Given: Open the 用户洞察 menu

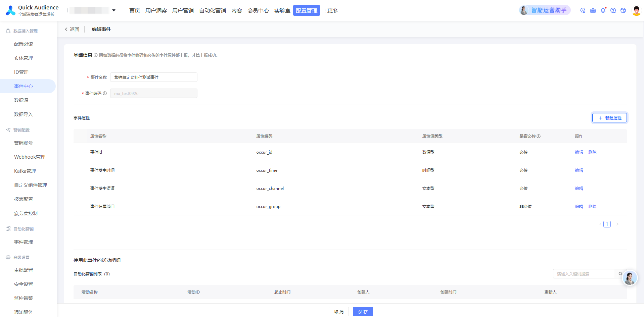Looking at the screenshot, I should point(156,10).
